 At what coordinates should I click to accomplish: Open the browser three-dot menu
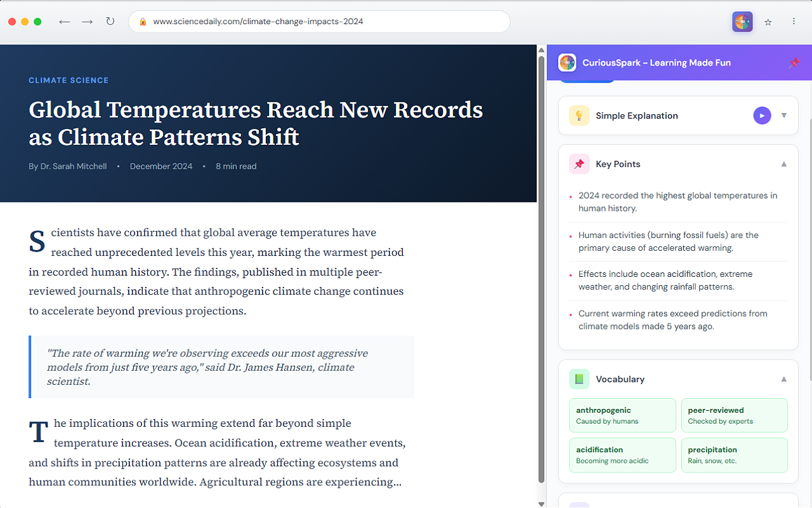point(794,21)
